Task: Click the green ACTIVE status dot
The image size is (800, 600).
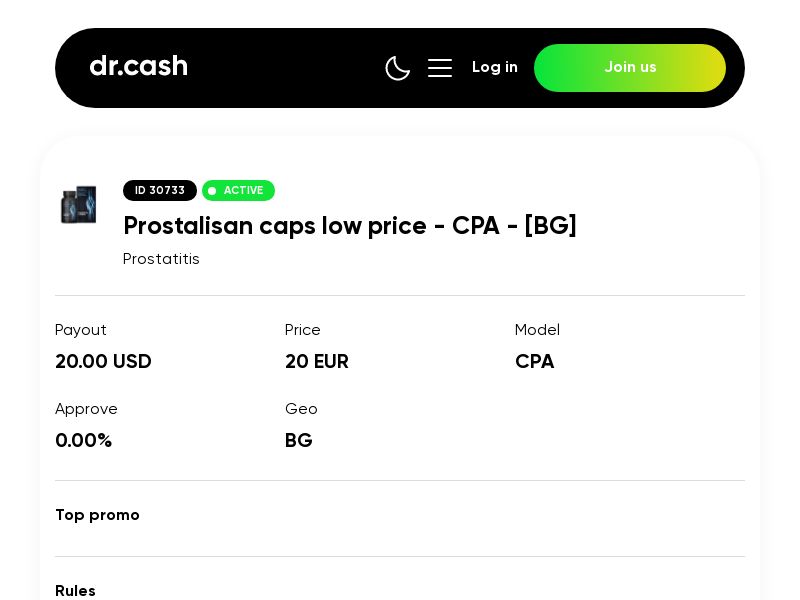Action: tap(212, 190)
